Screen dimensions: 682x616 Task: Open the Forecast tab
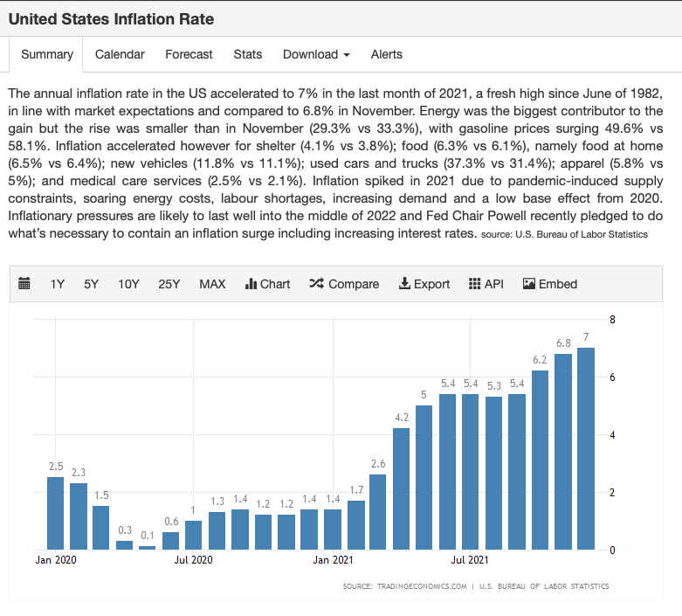point(189,54)
